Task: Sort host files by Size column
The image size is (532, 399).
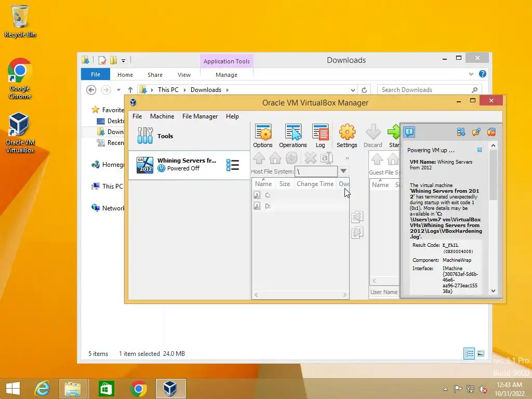Action: point(284,183)
